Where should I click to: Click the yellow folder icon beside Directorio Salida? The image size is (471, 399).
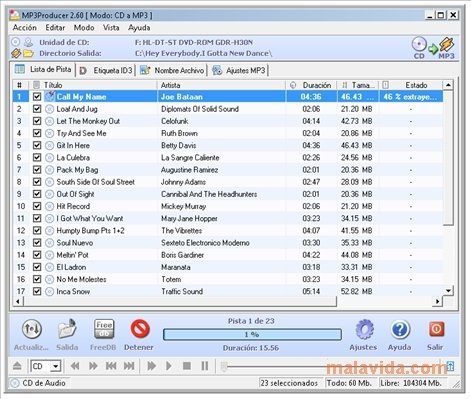(28, 53)
